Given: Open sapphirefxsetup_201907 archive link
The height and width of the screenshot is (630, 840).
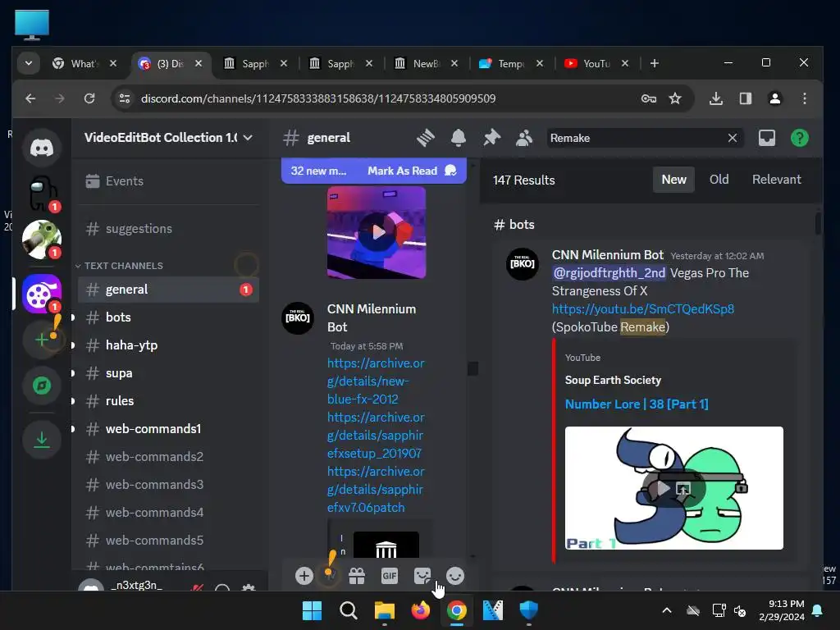Looking at the screenshot, I should (376, 435).
